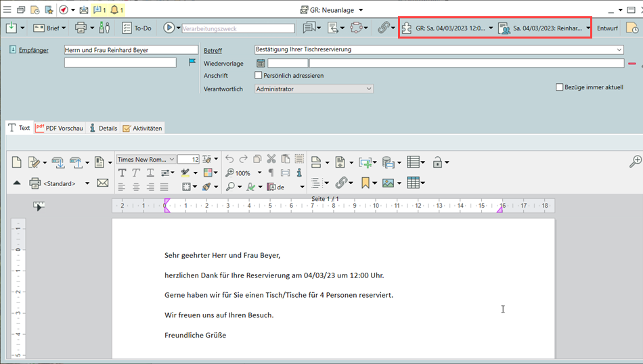Click the Empfänger link label
The height and width of the screenshot is (364, 643).
point(33,50)
